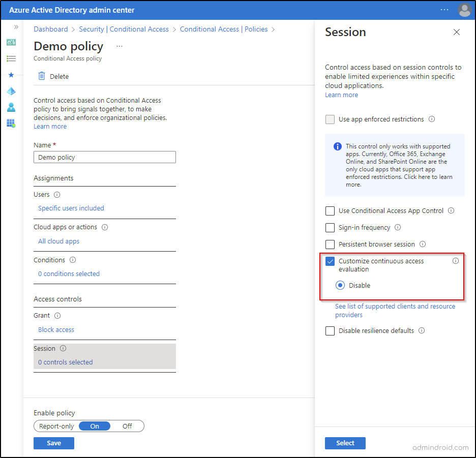Click the Save button
The image size is (476, 458).
54,443
